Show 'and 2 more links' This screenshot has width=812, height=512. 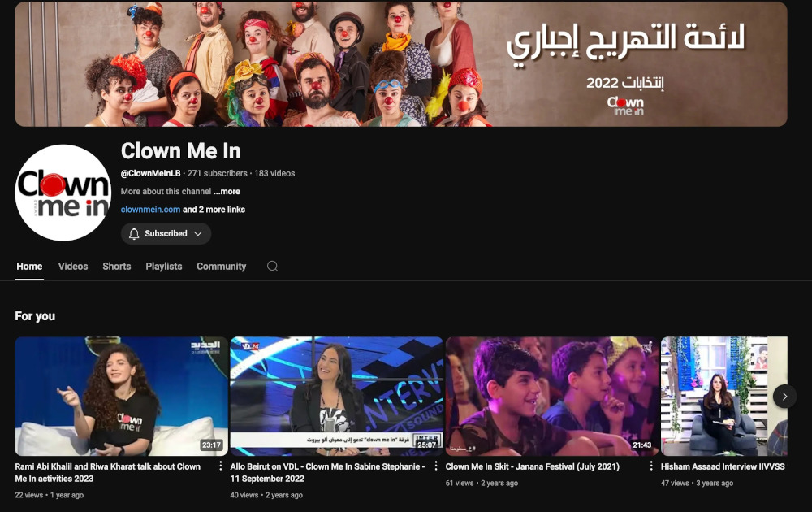(x=214, y=210)
